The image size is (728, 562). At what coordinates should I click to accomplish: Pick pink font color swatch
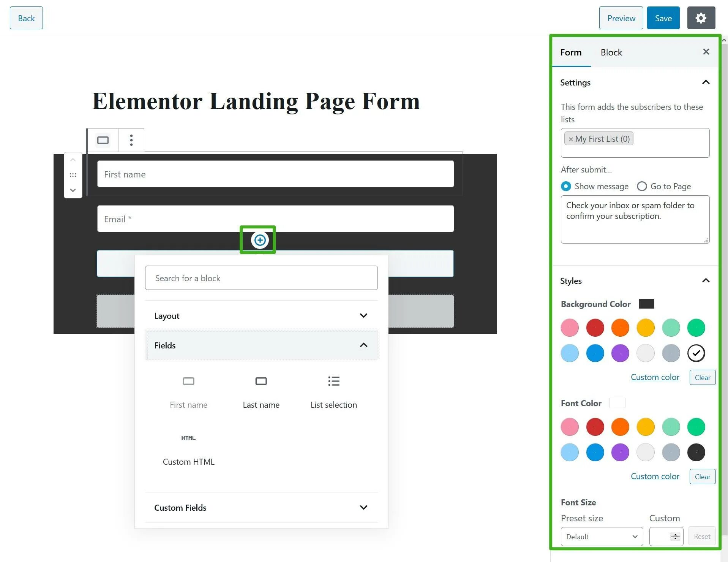570,427
